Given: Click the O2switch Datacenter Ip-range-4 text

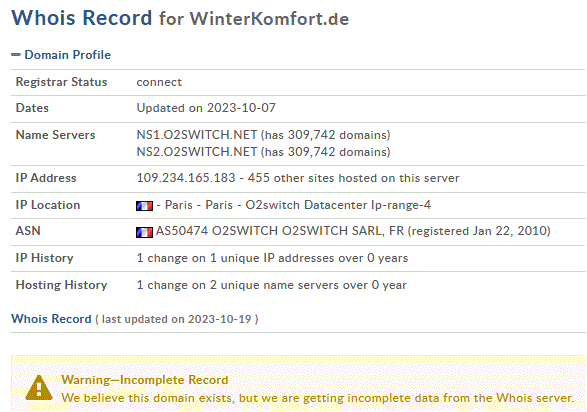Looking at the screenshot, I should 338,205.
